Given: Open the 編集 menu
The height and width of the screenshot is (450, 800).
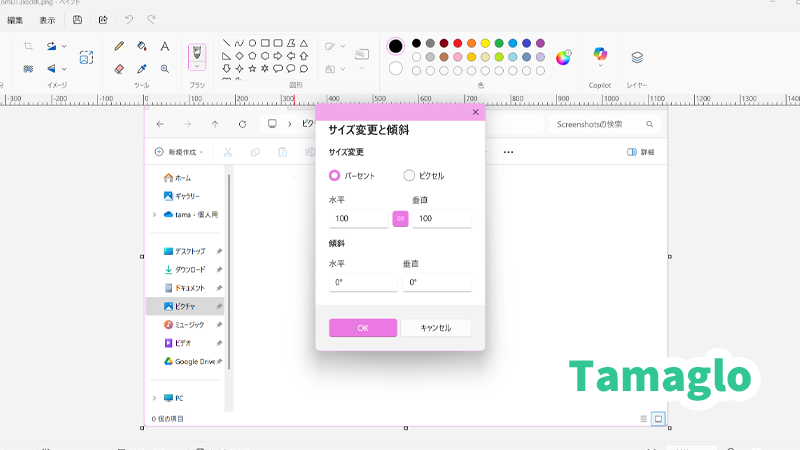Looking at the screenshot, I should [15, 19].
